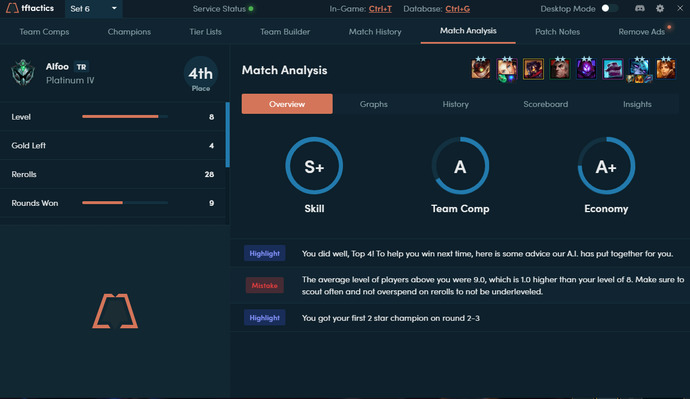This screenshot has height=399, width=690.
Task: Click the Match Analysis heading
Action: point(284,70)
